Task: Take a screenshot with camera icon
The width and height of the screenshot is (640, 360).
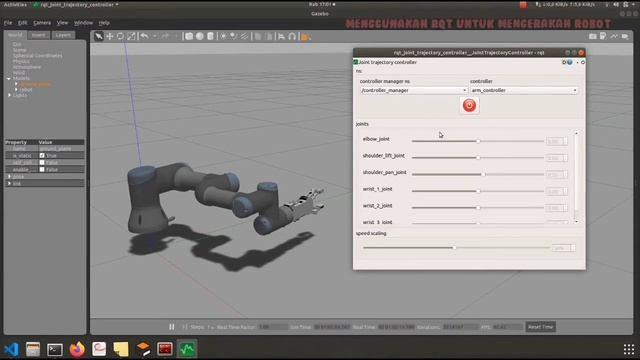Action: [593, 36]
